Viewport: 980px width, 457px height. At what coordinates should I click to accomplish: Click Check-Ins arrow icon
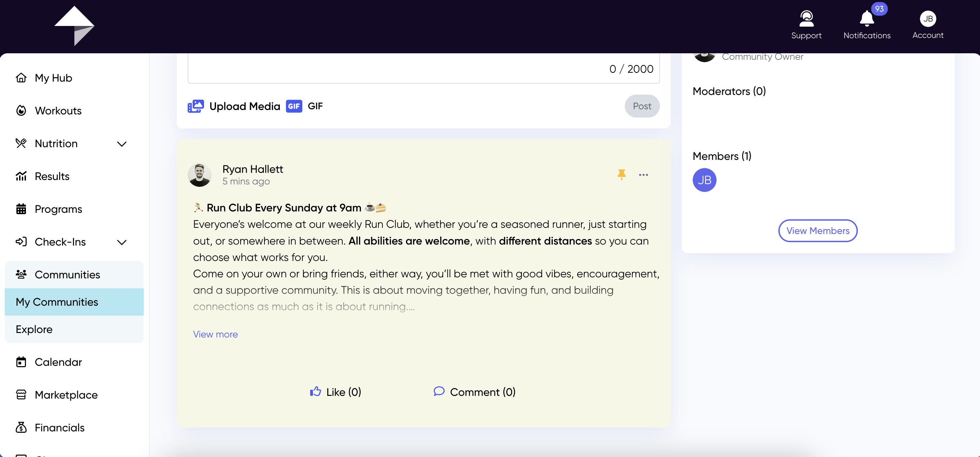[x=21, y=241]
